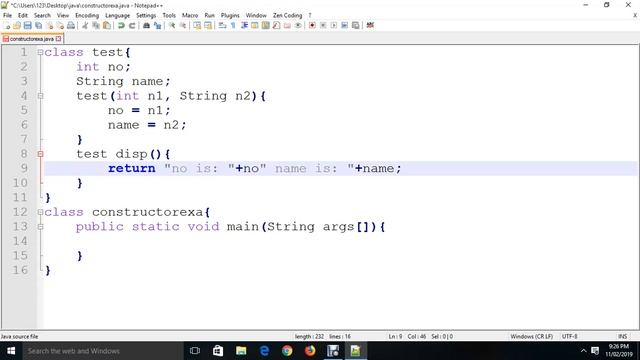
Task: Click the line 14 blank row in editor
Action: tap(340, 241)
